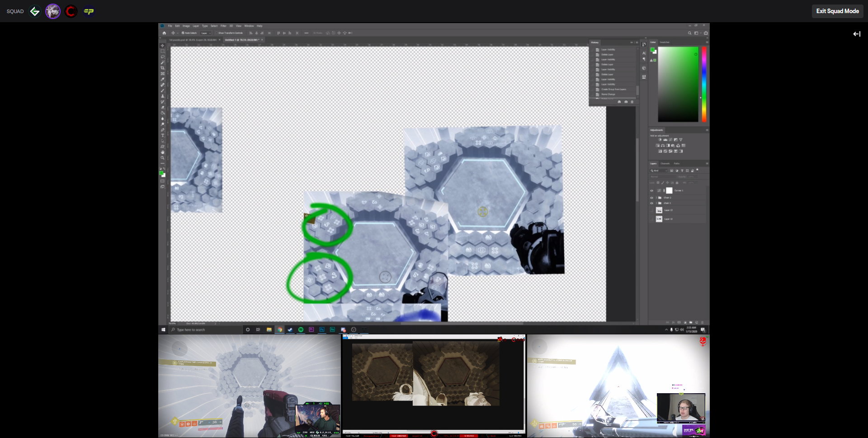Viewport: 868px width, 438px height.
Task: Toggle Quick Mask mode in toolbar
Action: pyautogui.click(x=162, y=181)
